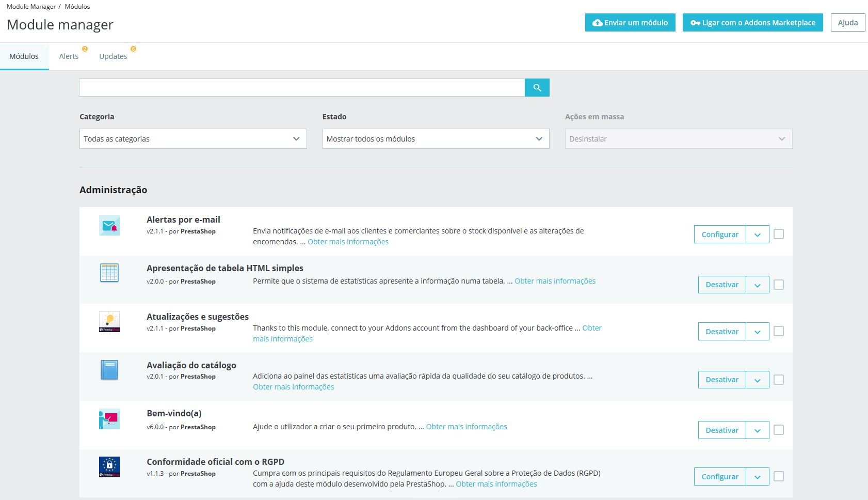Configure the Alertas por e-mail module
The image size is (868, 500).
point(720,235)
